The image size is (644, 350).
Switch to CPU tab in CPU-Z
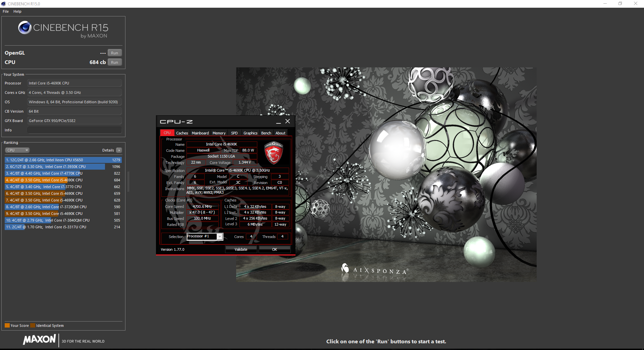coord(167,133)
